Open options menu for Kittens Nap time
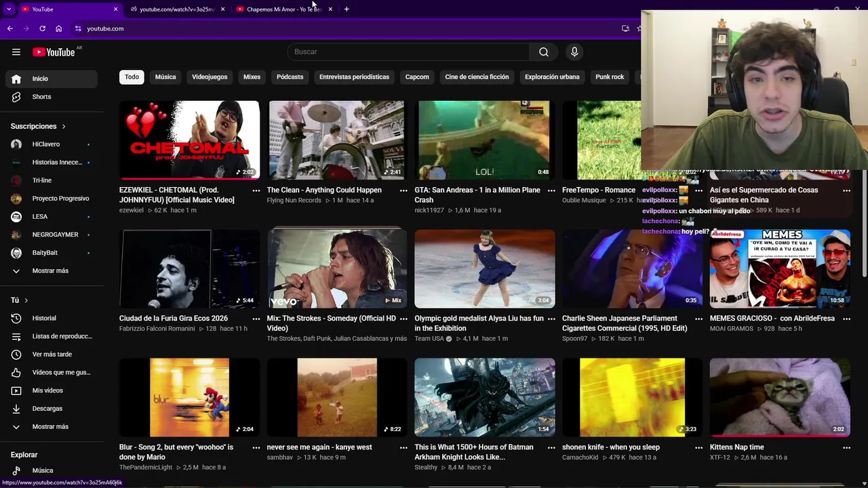868x488 pixels. [846, 448]
